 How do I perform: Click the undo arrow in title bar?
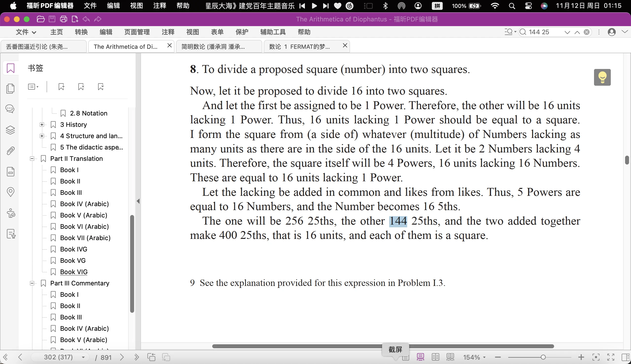point(86,19)
